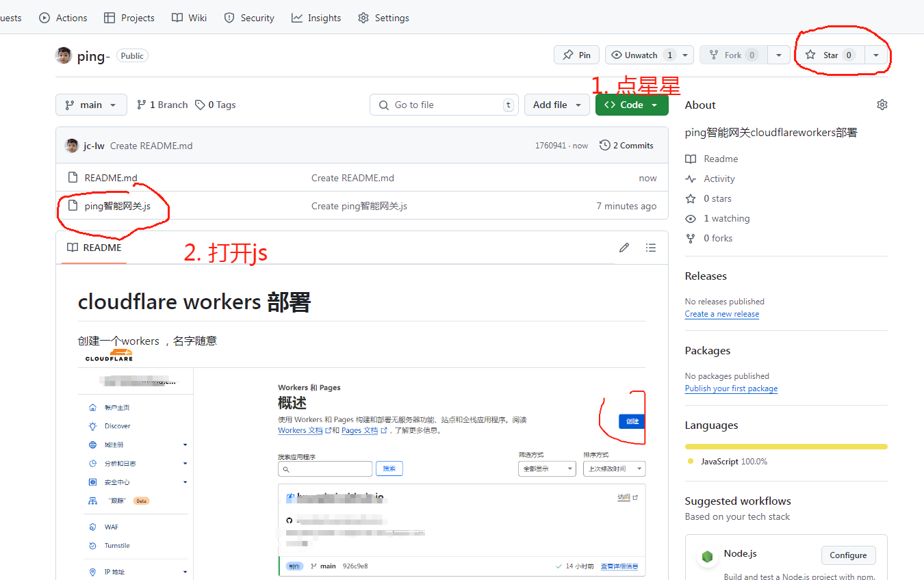Open the Activity link in About

pyautogui.click(x=710, y=179)
